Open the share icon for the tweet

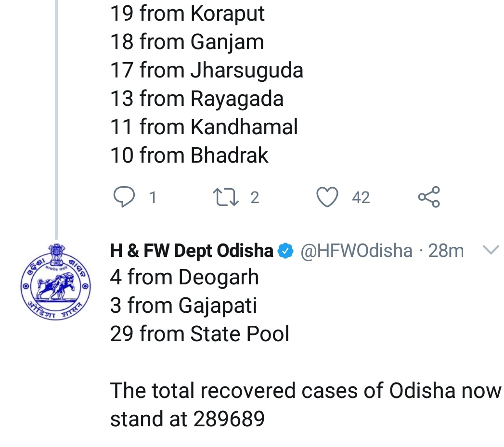[x=428, y=197]
